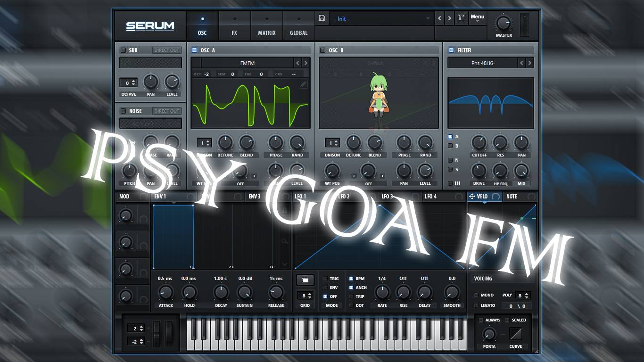
Task: Switch to the GLOBAL tab
Action: (x=299, y=25)
